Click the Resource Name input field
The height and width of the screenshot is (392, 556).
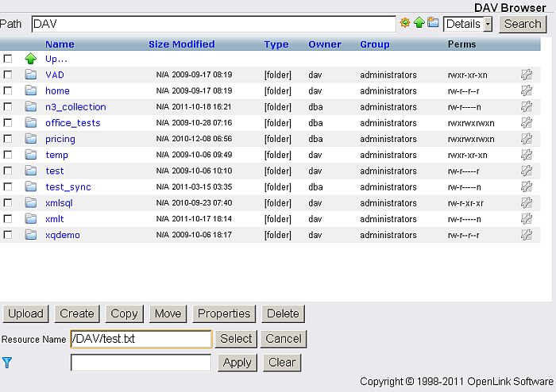tap(141, 339)
